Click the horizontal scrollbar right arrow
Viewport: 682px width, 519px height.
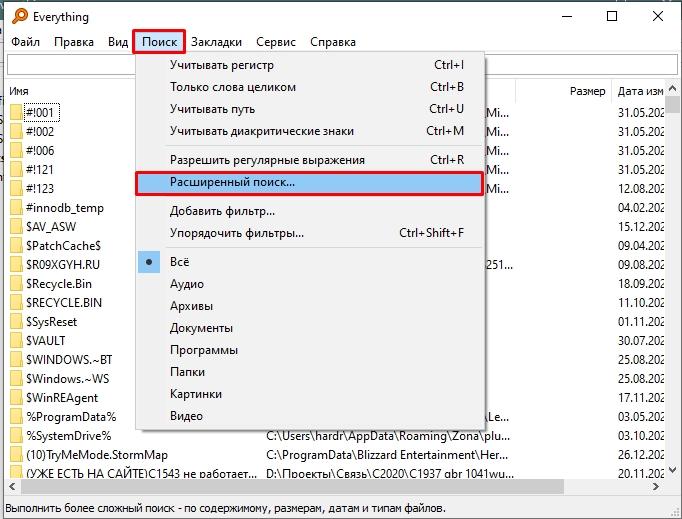[x=657, y=486]
